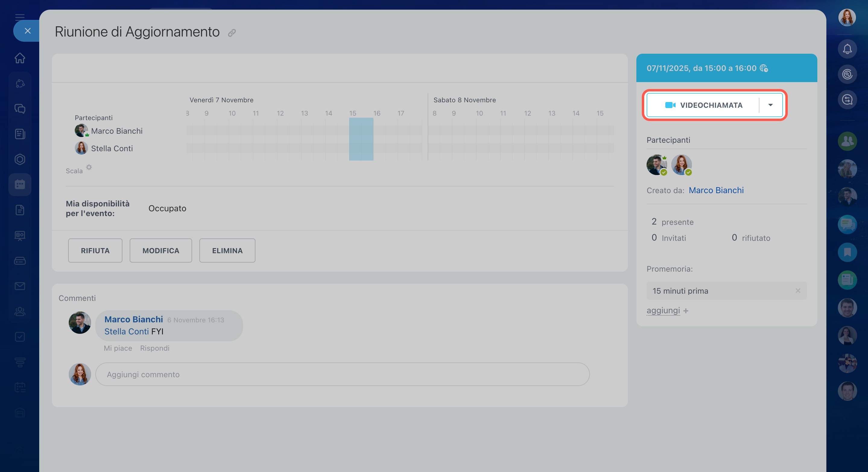This screenshot has height=472, width=868.
Task: Open the notifications bell
Action: coord(847,49)
